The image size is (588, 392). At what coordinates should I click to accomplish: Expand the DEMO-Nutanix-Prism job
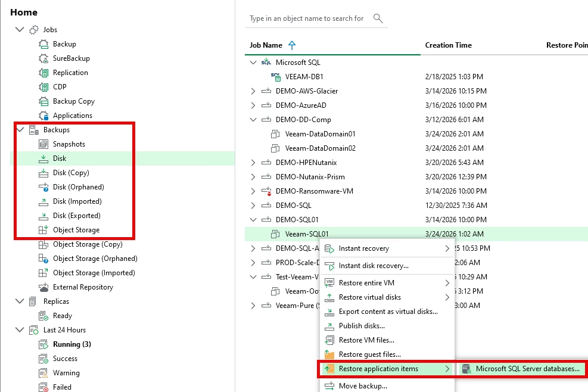[x=253, y=177]
